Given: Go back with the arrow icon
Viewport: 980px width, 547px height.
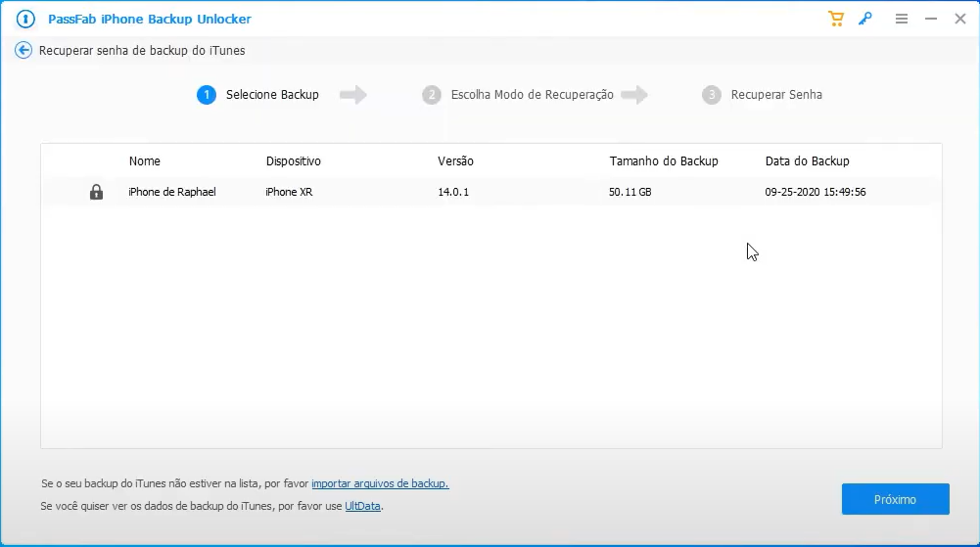Looking at the screenshot, I should click(23, 50).
